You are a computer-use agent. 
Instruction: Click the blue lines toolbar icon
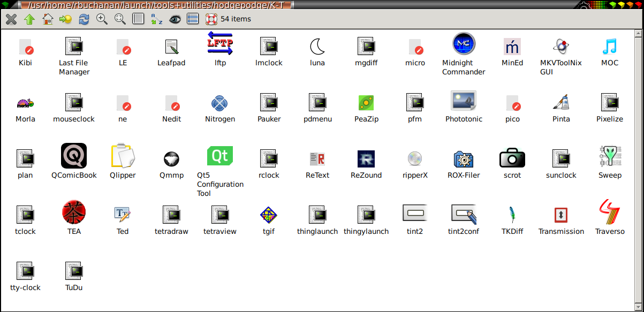click(193, 19)
